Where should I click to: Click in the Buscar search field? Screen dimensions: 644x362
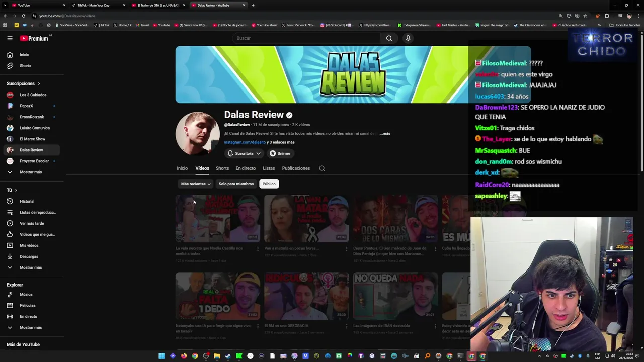point(306,38)
